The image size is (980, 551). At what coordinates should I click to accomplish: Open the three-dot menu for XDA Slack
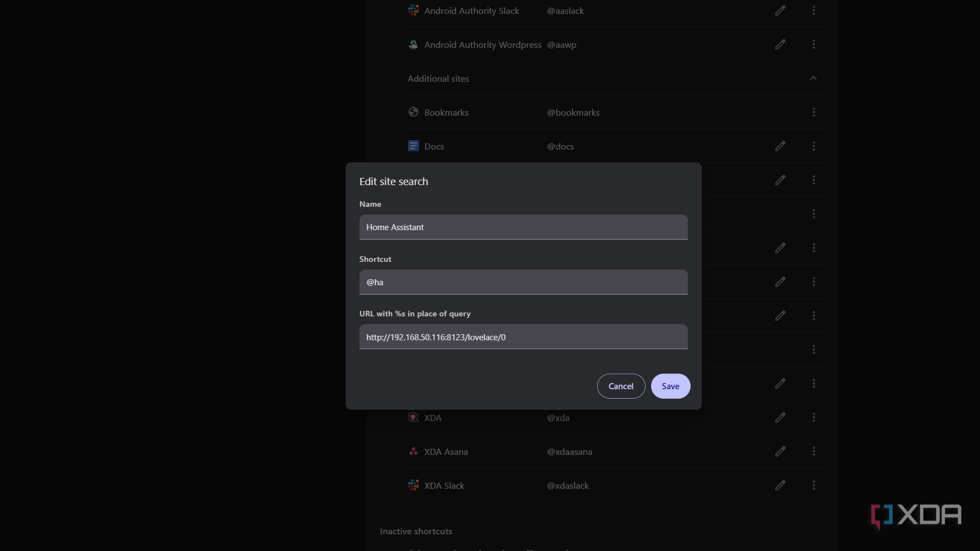813,485
